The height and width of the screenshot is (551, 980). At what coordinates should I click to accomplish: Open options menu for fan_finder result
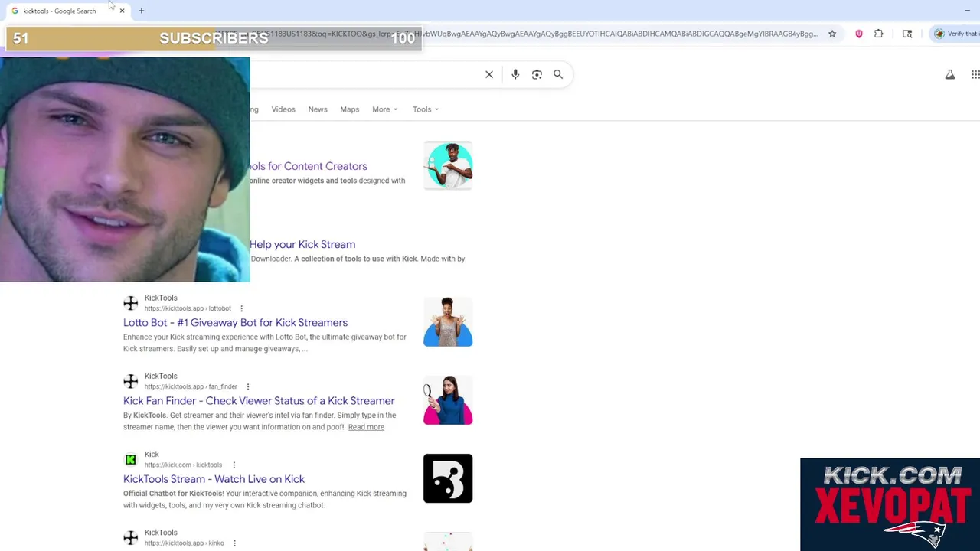247,386
